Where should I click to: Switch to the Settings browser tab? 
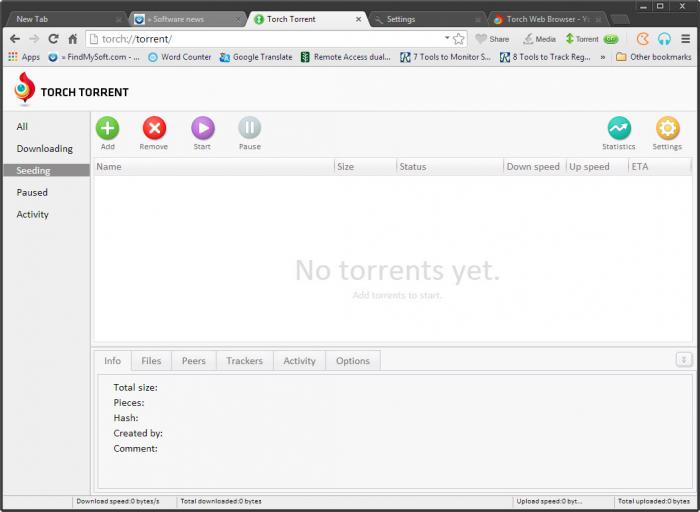point(427,19)
